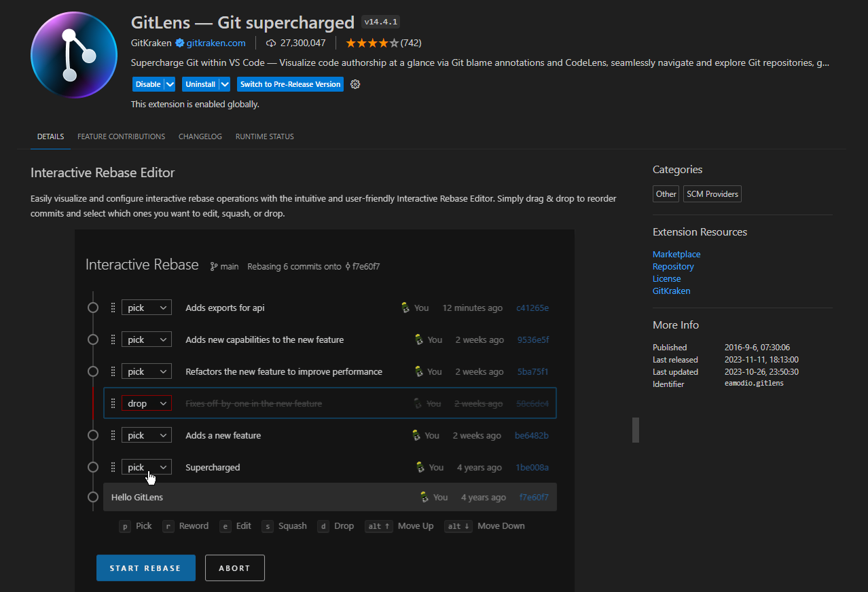Click the 'r' Reword shortcut key hint
Screen dimensions: 868x592
168,526
